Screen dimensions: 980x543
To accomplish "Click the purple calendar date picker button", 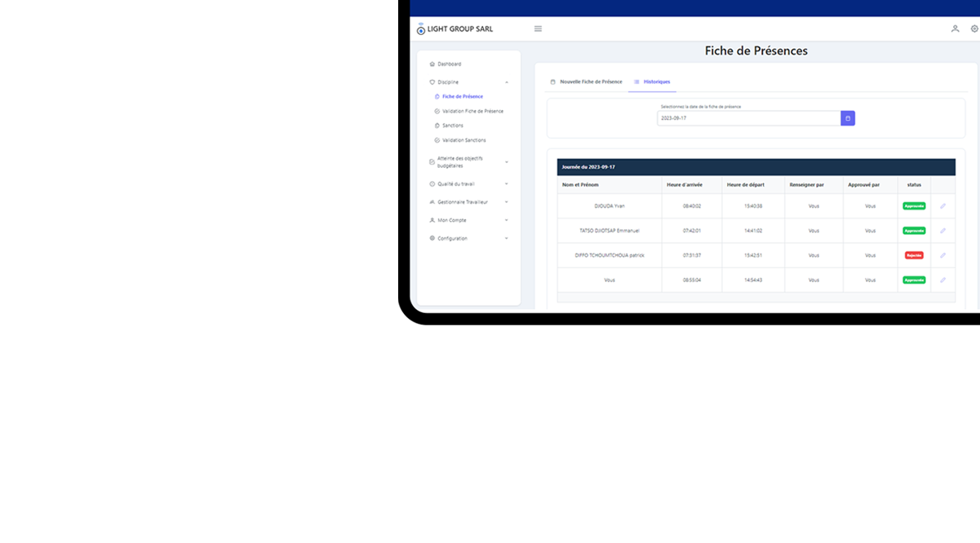I will click(x=848, y=118).
